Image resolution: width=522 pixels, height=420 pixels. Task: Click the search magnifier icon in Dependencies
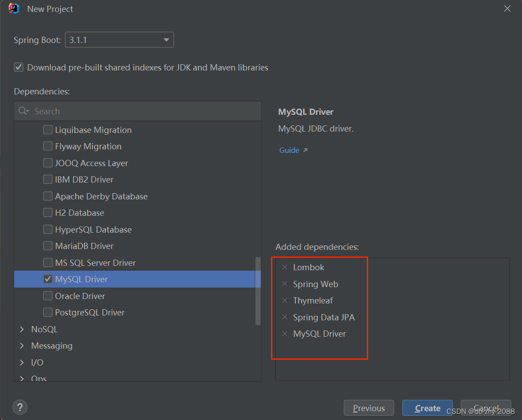click(x=24, y=111)
